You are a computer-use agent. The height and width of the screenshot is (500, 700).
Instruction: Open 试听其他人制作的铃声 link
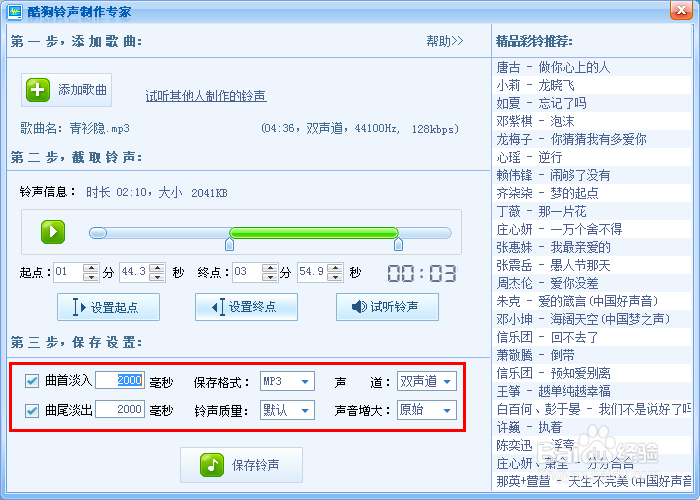tap(206, 96)
